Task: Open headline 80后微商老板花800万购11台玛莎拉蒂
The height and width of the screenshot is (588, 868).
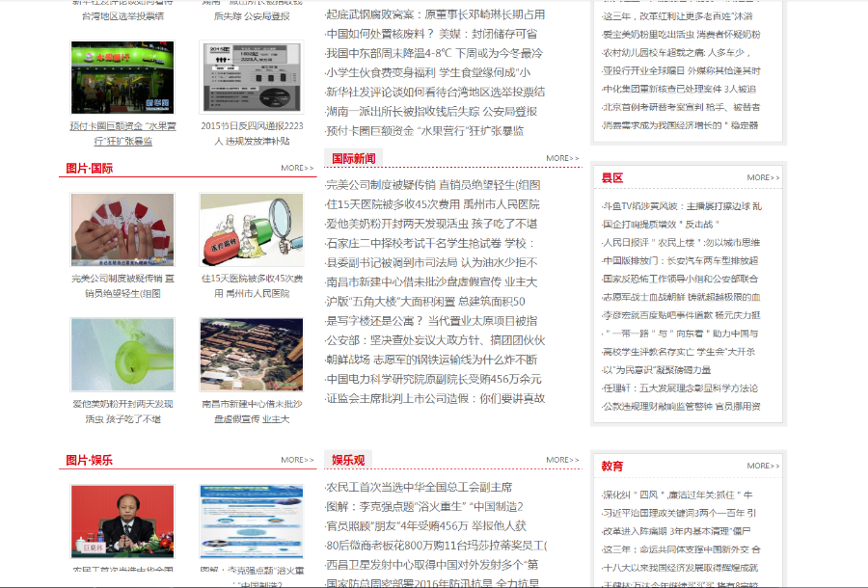Action: point(436,546)
